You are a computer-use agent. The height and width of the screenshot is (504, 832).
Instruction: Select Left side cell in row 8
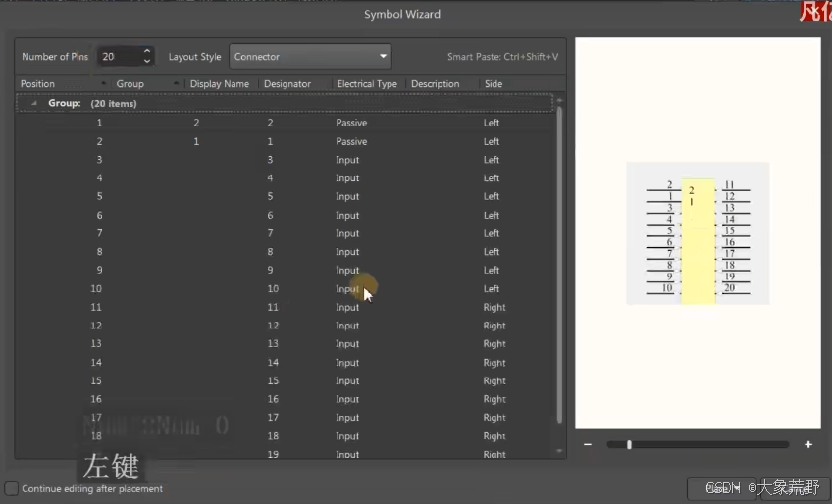492,251
